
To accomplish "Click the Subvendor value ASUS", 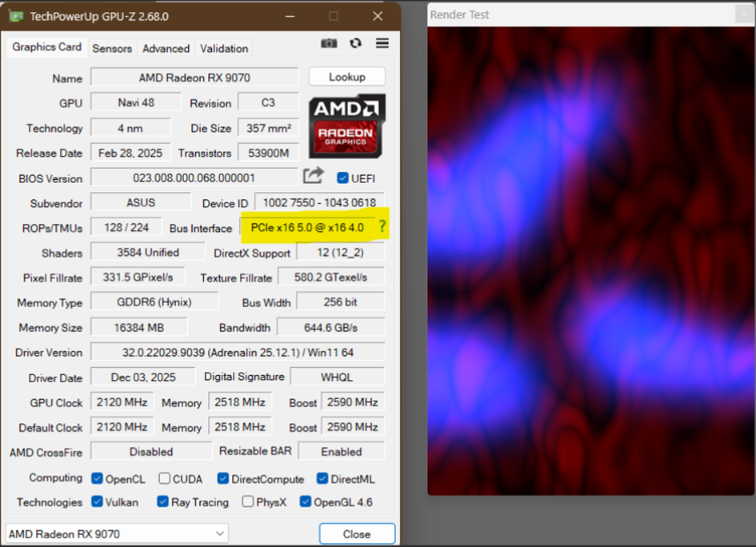I will [141, 202].
